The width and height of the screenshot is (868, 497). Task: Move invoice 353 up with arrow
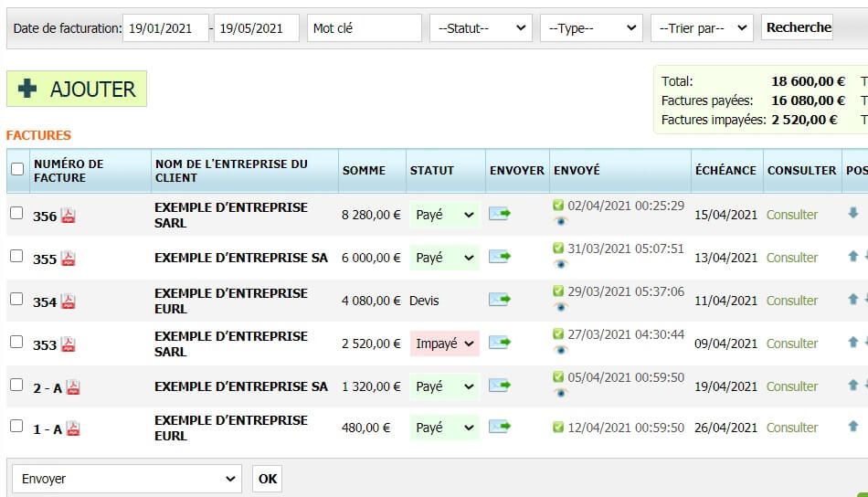tap(853, 343)
